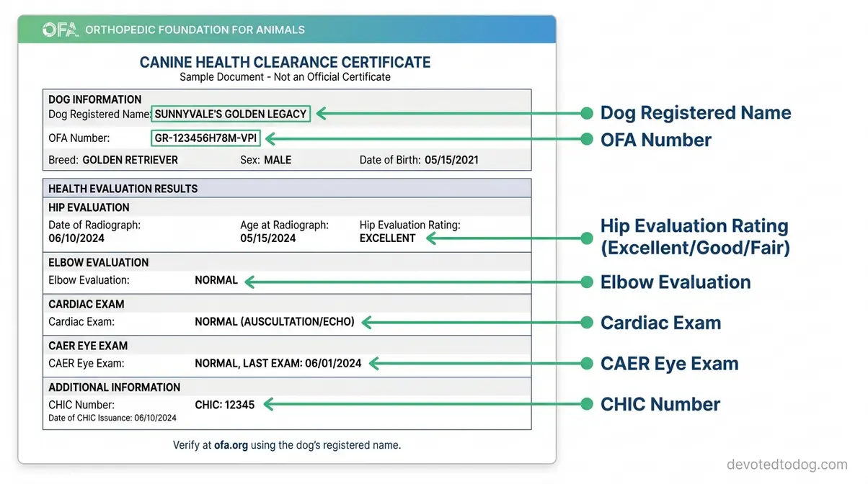Click the green dot next to CHIC Number
Image resolution: width=868 pixels, height=484 pixels.
click(x=585, y=405)
